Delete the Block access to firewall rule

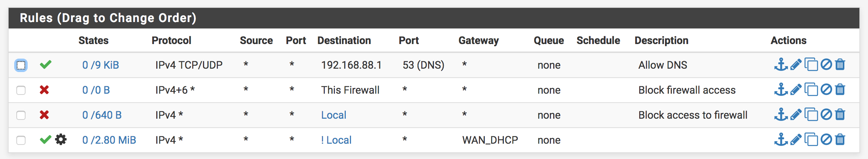coord(840,115)
